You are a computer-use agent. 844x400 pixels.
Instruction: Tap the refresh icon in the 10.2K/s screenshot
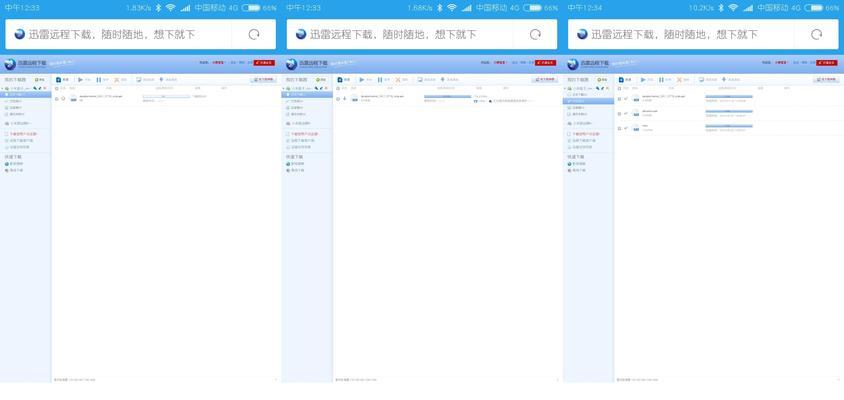click(817, 34)
